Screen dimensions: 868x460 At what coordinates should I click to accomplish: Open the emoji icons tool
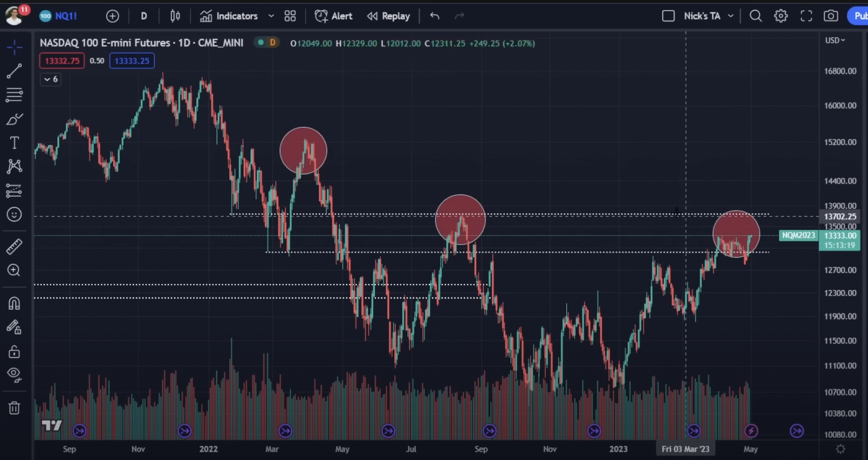point(14,214)
